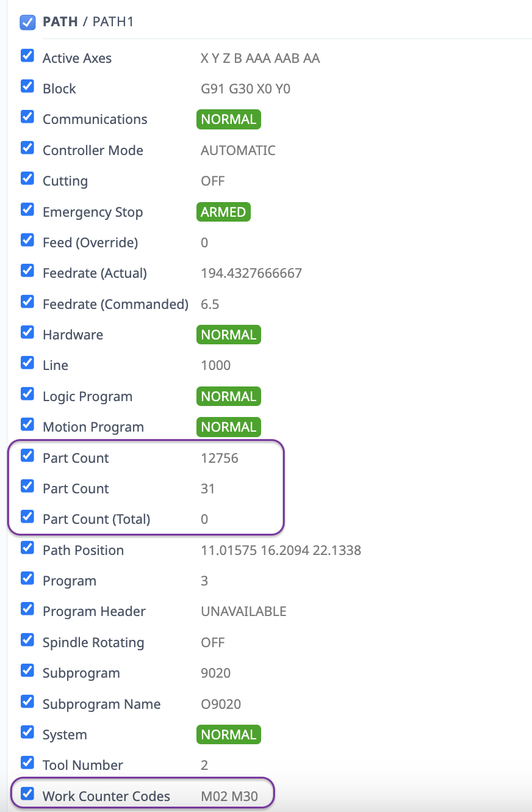
Task: Toggle the Feedrate (Actual) checkbox
Action: 27,270
